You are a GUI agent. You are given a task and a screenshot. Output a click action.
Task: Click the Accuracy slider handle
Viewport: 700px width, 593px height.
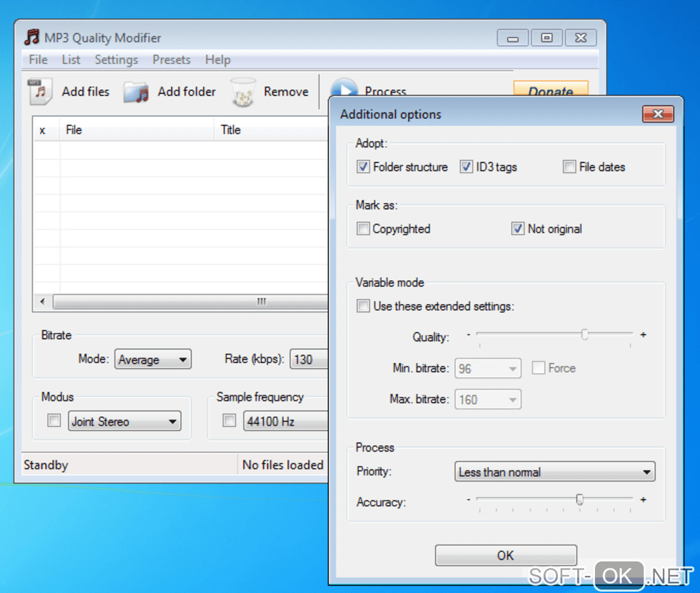(x=579, y=499)
